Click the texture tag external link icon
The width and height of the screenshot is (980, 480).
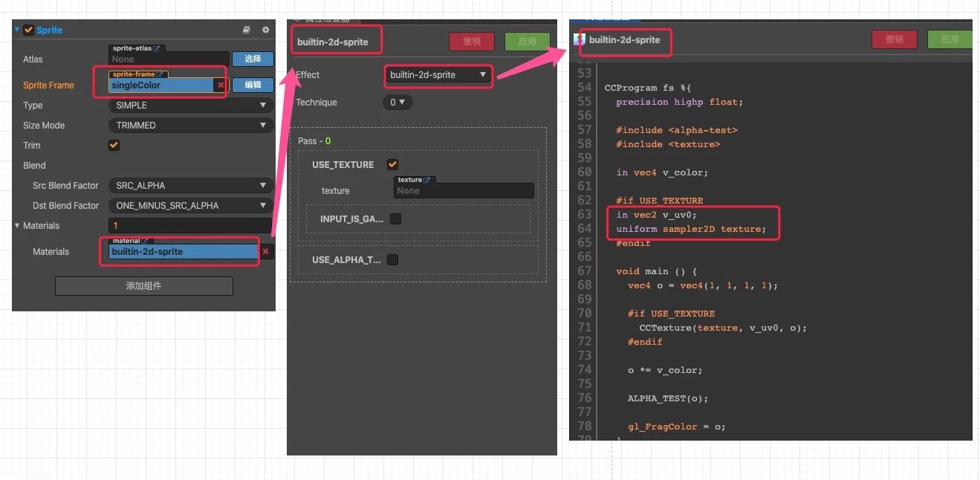[427, 180]
